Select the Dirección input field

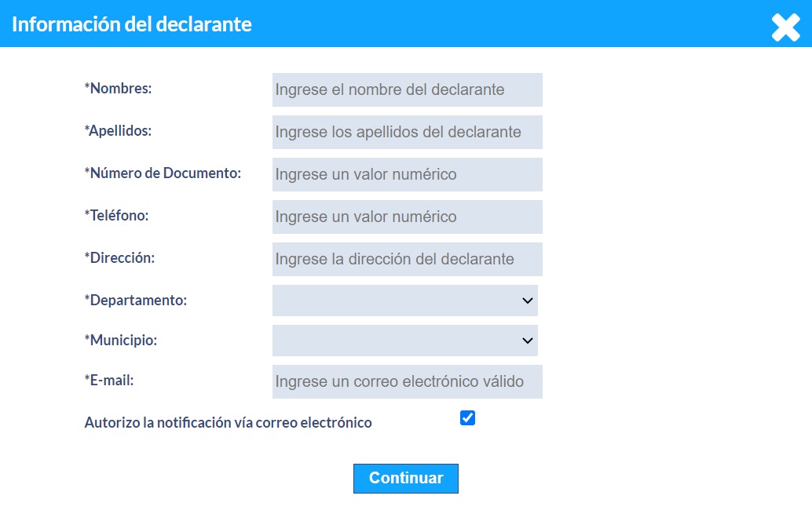pos(407,259)
